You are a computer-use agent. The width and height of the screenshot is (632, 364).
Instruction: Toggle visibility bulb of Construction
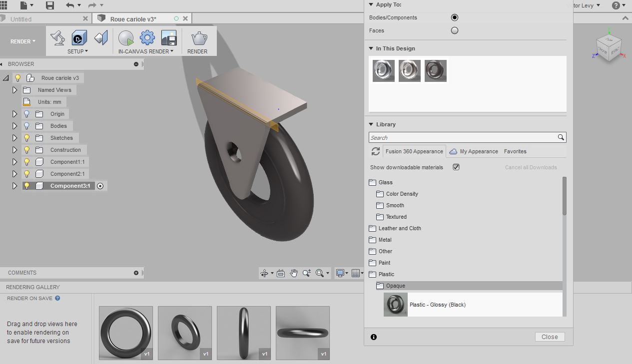tap(27, 150)
